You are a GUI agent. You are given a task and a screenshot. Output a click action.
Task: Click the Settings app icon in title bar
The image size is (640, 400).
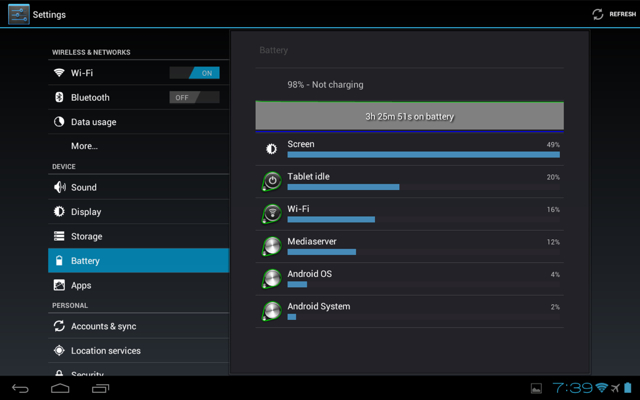(19, 14)
